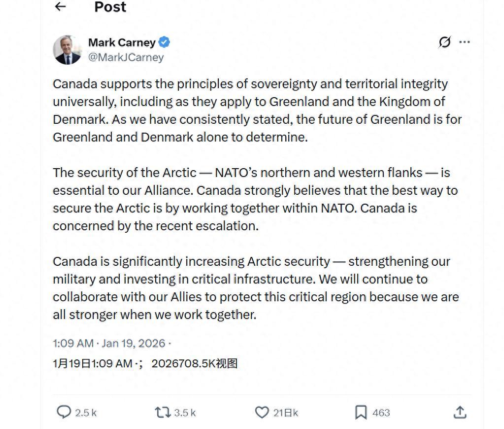Click the Mark Carney display name
Viewport: 504px width, 429px height.
pyautogui.click(x=122, y=42)
